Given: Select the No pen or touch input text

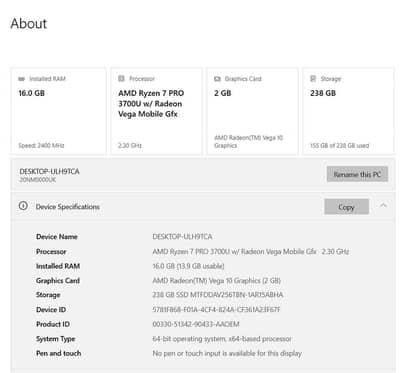Looking at the screenshot, I should [227, 353].
